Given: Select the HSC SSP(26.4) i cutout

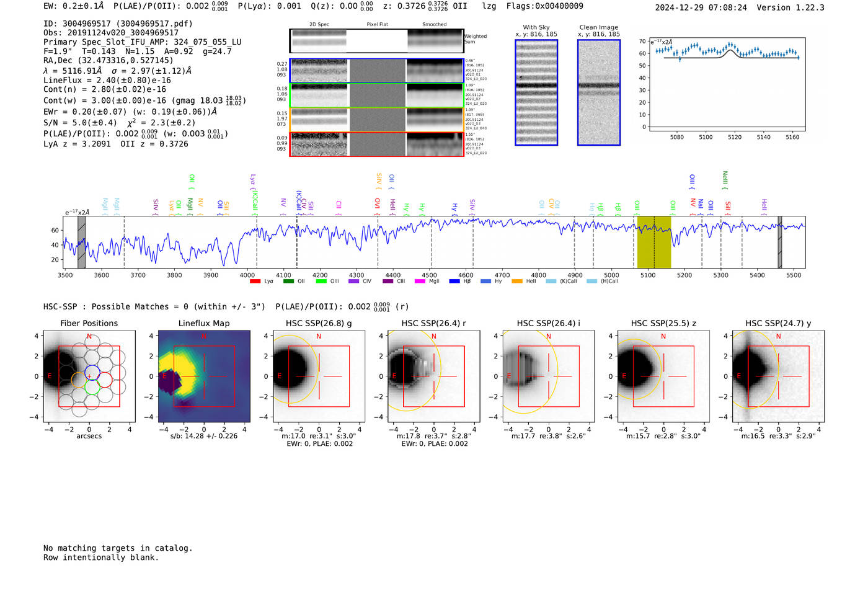Looking at the screenshot, I should (549, 376).
